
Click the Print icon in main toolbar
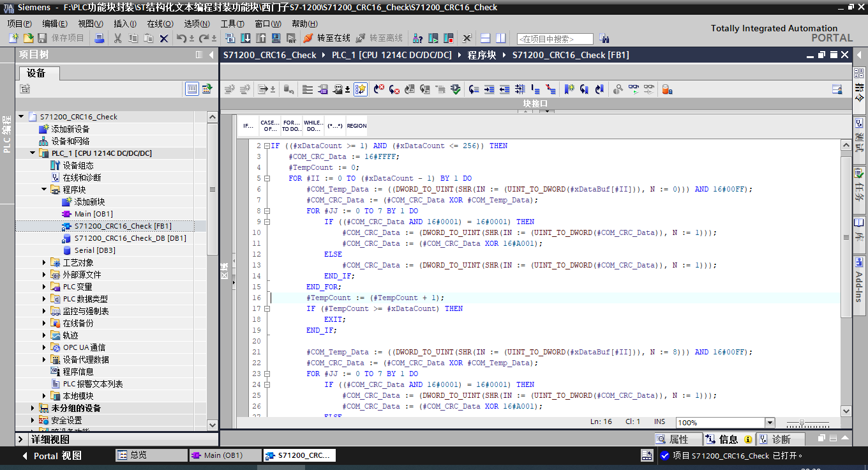point(99,38)
